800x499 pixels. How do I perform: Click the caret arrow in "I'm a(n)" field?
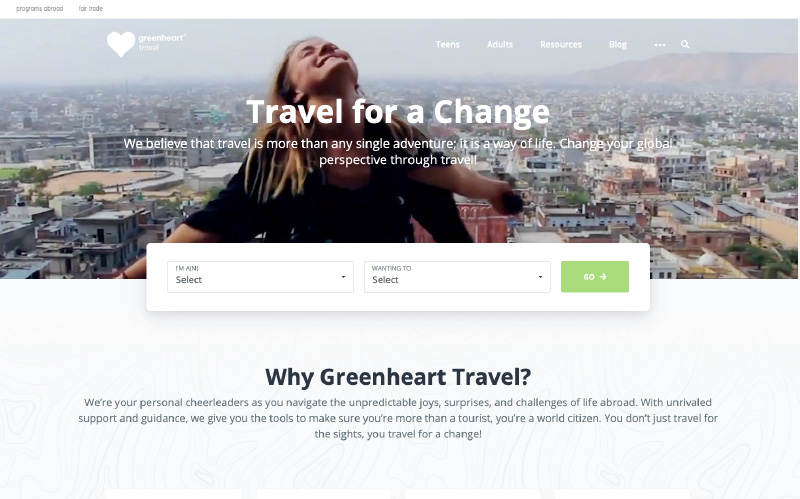pos(343,277)
